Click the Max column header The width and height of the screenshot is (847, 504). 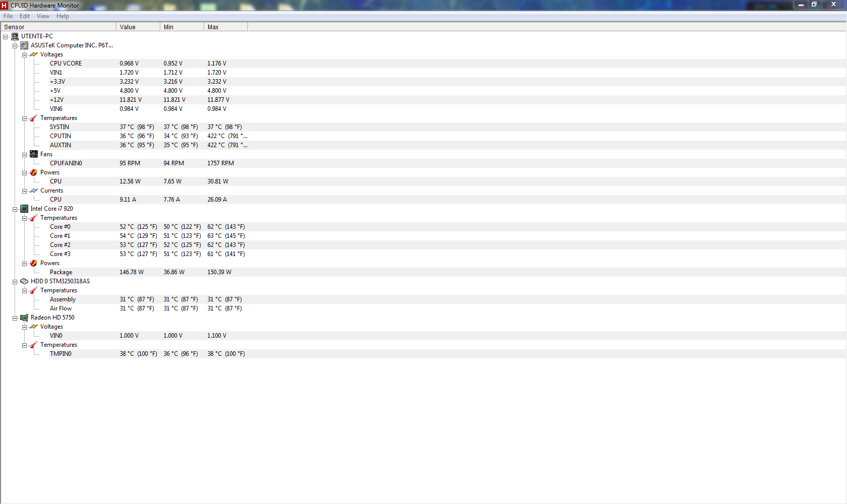[x=226, y=27]
